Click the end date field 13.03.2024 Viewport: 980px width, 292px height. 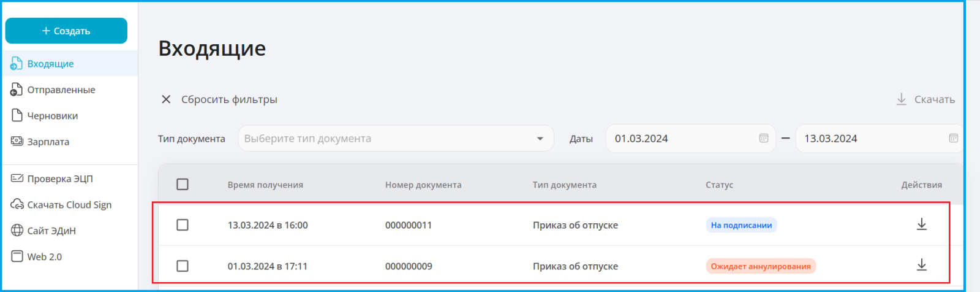pyautogui.click(x=880, y=139)
